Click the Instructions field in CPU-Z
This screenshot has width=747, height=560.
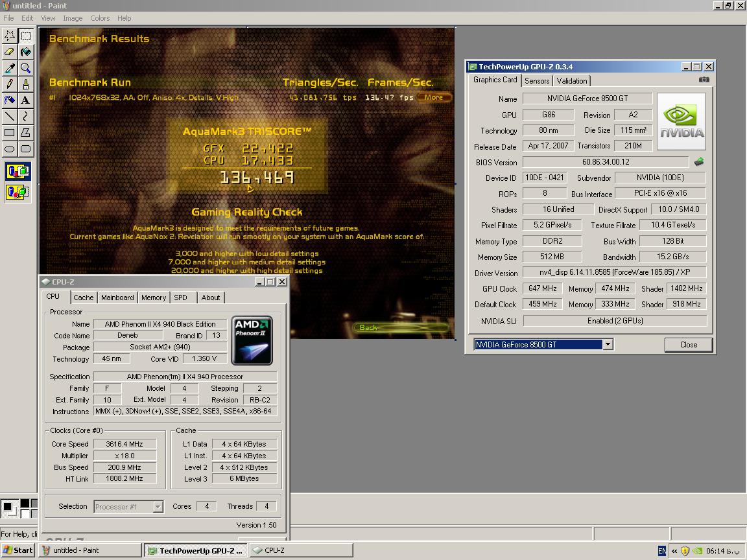(185, 411)
